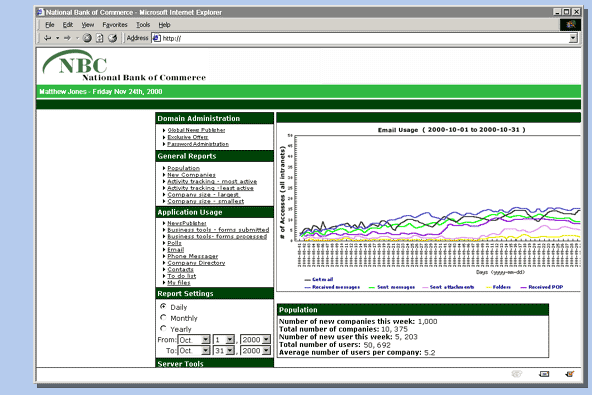The image size is (592, 395).
Task: Open Company size - smallest link
Action: 206,201
